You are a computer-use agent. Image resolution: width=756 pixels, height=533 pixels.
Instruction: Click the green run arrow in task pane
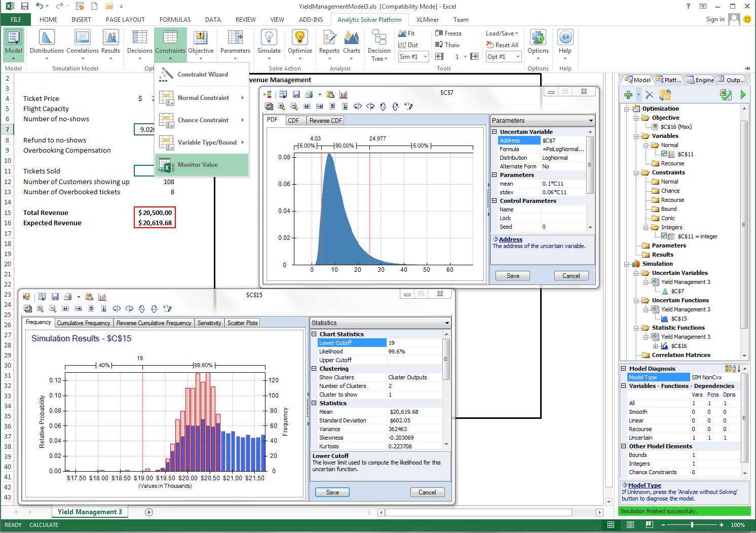(x=743, y=95)
